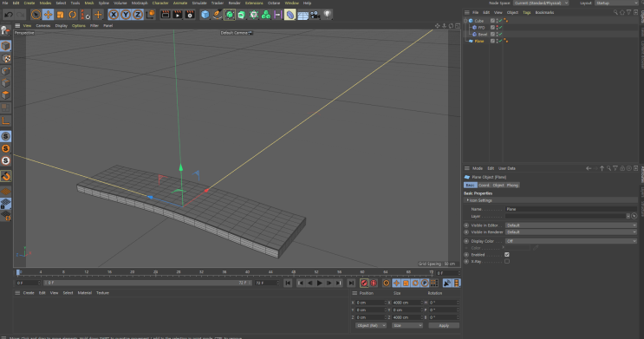Open the Layout dropdown
Viewport: 644px width, 339px height.
tap(617, 3)
